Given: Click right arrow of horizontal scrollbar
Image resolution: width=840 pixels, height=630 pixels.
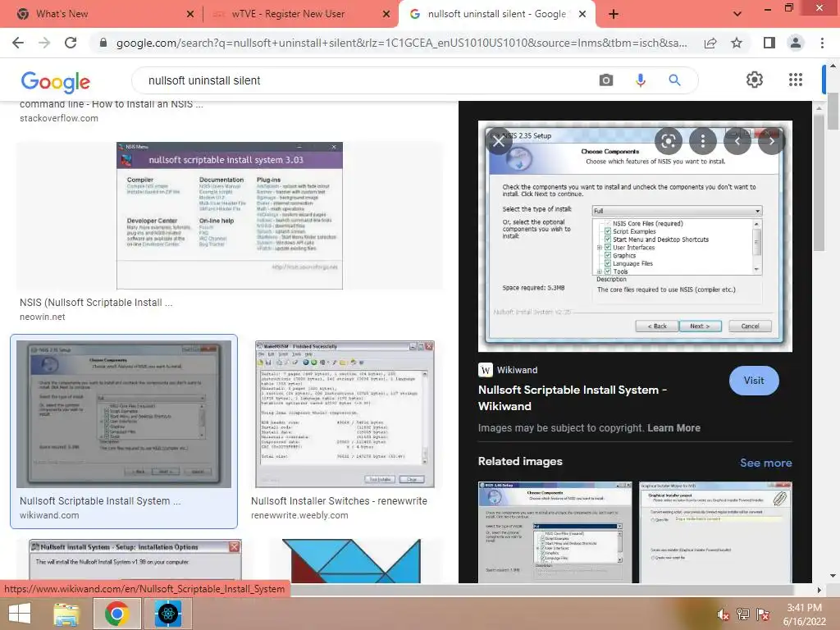Looking at the screenshot, I should [819, 590].
